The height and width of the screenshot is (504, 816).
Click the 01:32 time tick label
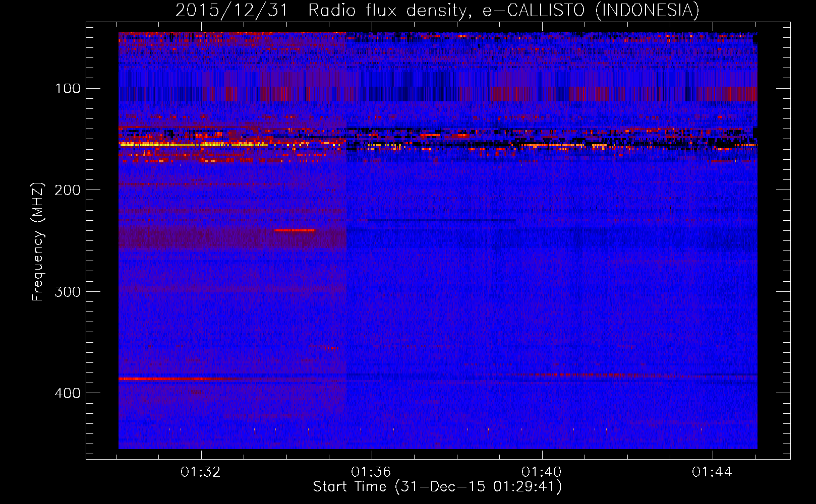point(201,472)
